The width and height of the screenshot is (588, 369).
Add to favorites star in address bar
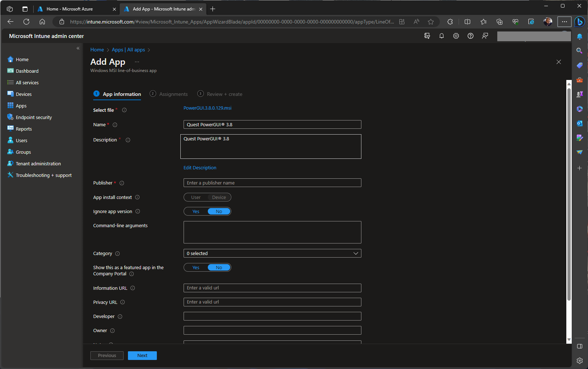point(431,22)
